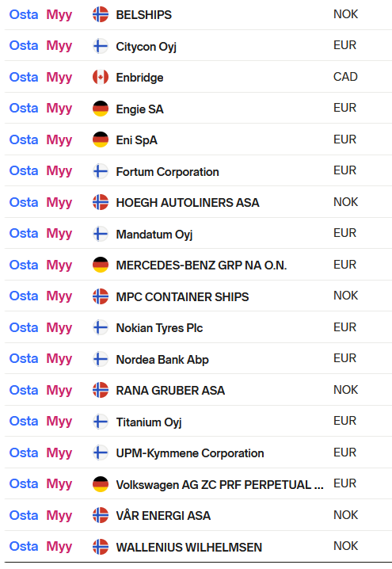Click the Norwegian flag beside RANA GRUBER ASA

101,390
